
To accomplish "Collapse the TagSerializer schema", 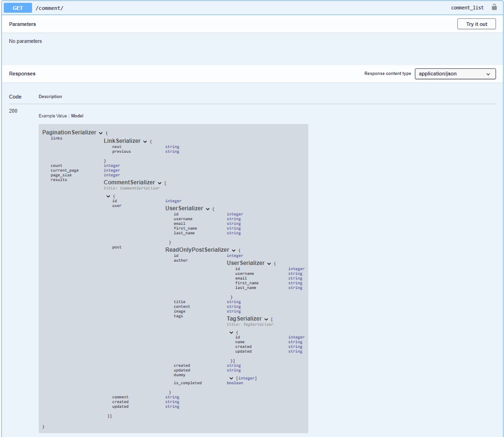I will (266, 318).
